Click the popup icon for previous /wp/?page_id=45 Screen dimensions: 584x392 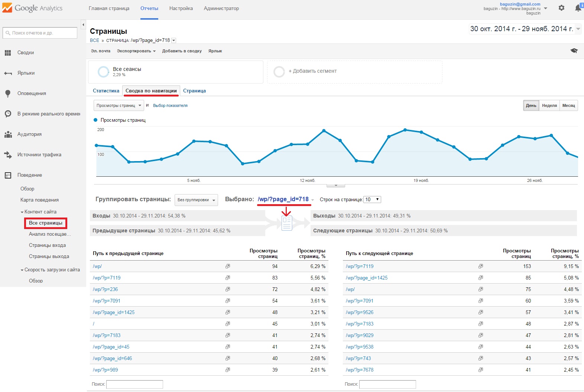(x=228, y=347)
